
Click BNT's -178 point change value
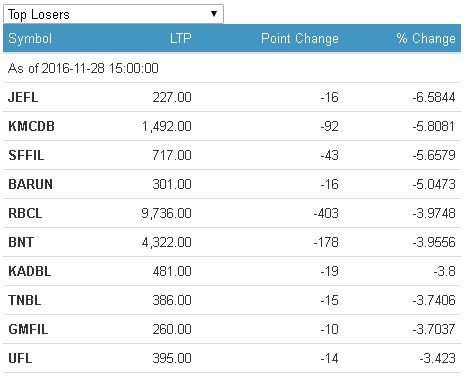pyautogui.click(x=326, y=242)
